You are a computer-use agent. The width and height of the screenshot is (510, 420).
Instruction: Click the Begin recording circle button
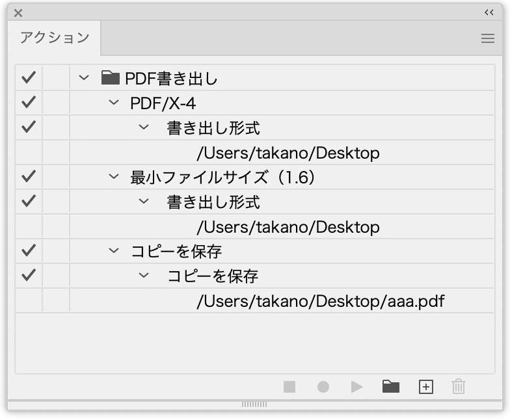pyautogui.click(x=323, y=387)
